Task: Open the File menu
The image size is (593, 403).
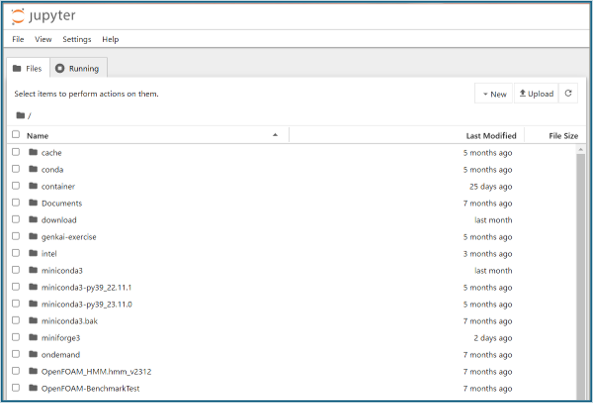Action: (x=18, y=39)
